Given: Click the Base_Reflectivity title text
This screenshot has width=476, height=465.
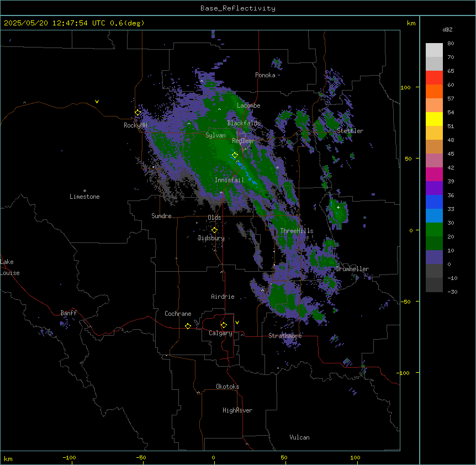Looking at the screenshot, I should click(x=238, y=8).
